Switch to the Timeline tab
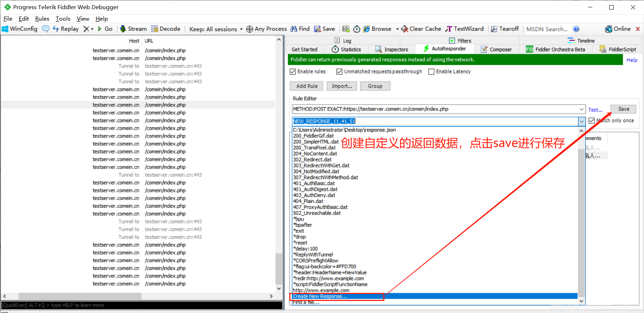 point(581,41)
